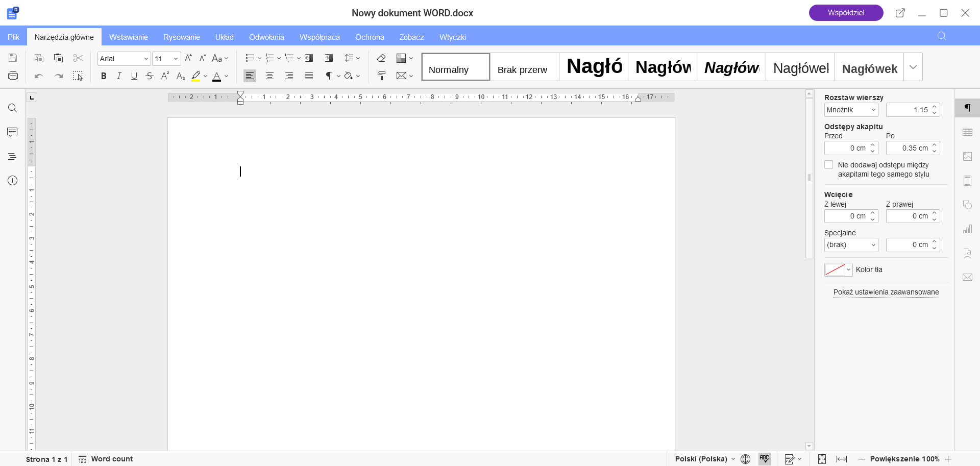The height and width of the screenshot is (466, 980).
Task: Enable no spacing between same-style paragraphs
Action: click(829, 165)
